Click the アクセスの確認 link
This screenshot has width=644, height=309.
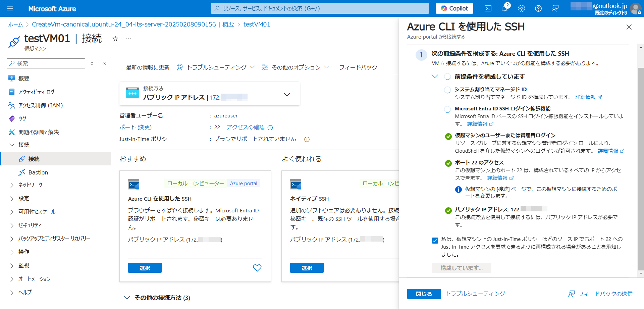click(246, 127)
